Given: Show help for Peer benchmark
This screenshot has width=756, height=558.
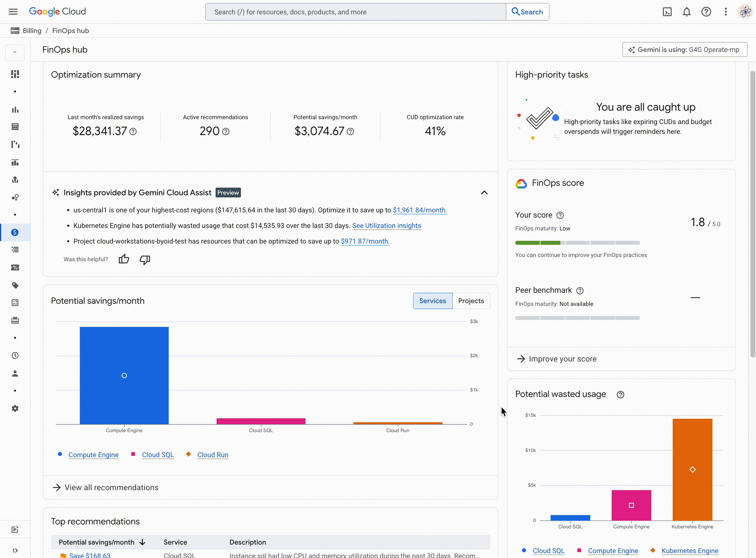Looking at the screenshot, I should click(x=580, y=291).
